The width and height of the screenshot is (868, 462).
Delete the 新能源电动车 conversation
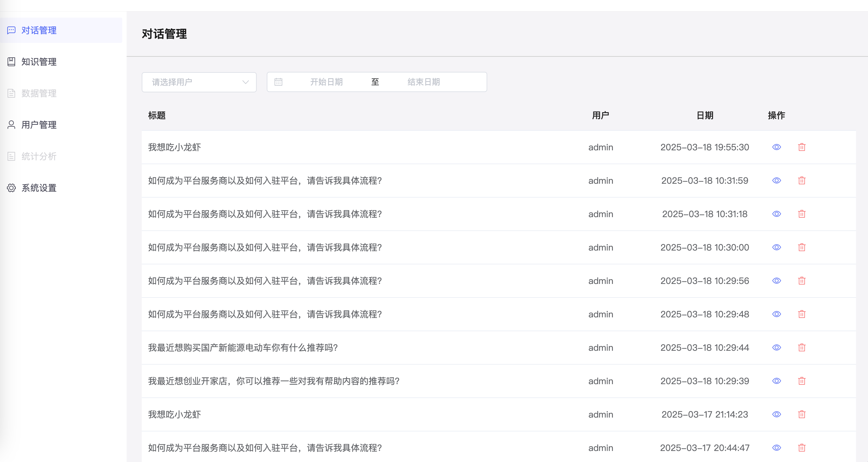click(x=802, y=347)
